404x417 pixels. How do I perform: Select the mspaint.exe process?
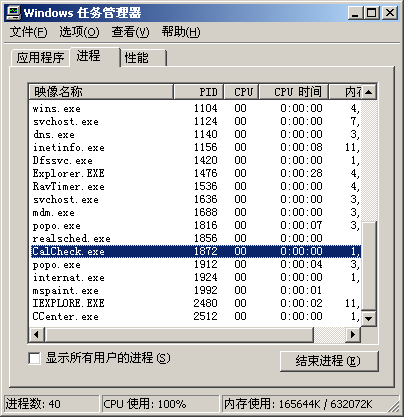pos(196,290)
